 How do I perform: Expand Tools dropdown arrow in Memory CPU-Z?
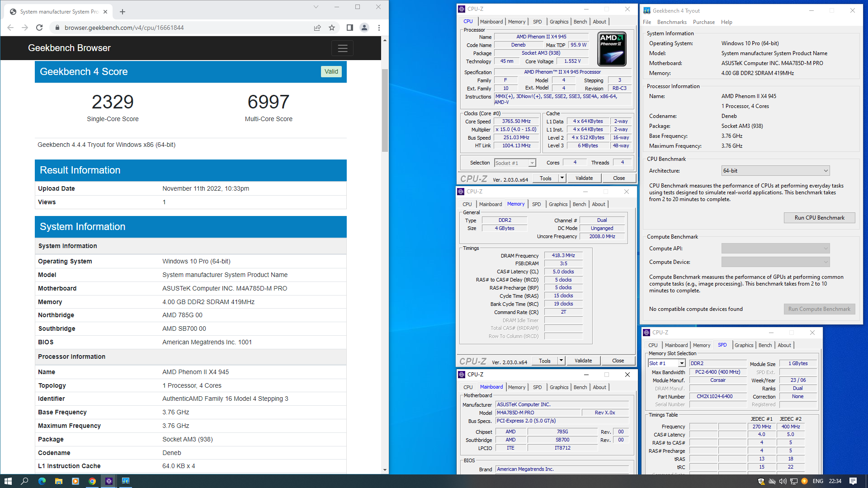[x=561, y=361]
